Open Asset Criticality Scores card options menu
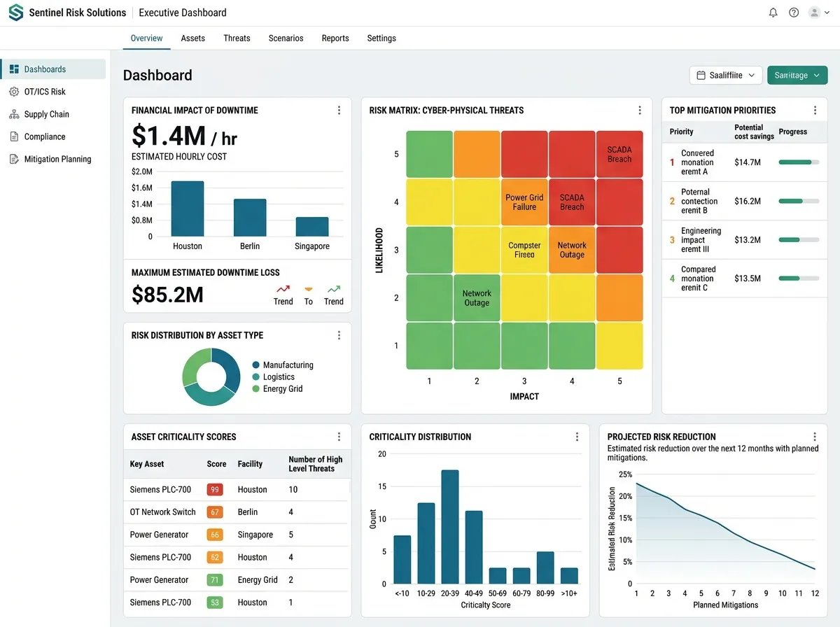This screenshot has width=840, height=627. click(x=339, y=437)
